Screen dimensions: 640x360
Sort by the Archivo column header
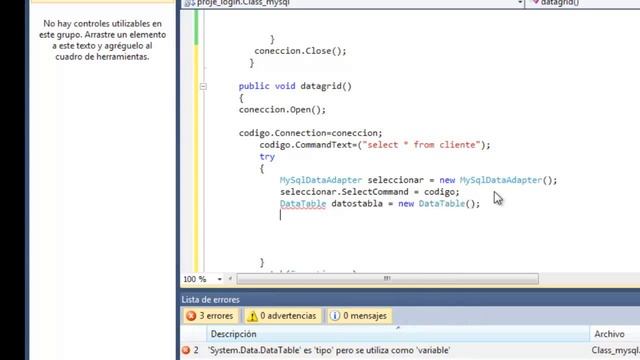coord(615,334)
